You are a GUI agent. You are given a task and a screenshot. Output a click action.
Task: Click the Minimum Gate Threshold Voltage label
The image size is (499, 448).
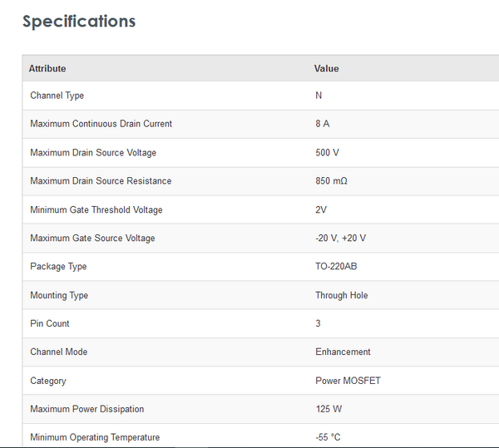pyautogui.click(x=96, y=210)
